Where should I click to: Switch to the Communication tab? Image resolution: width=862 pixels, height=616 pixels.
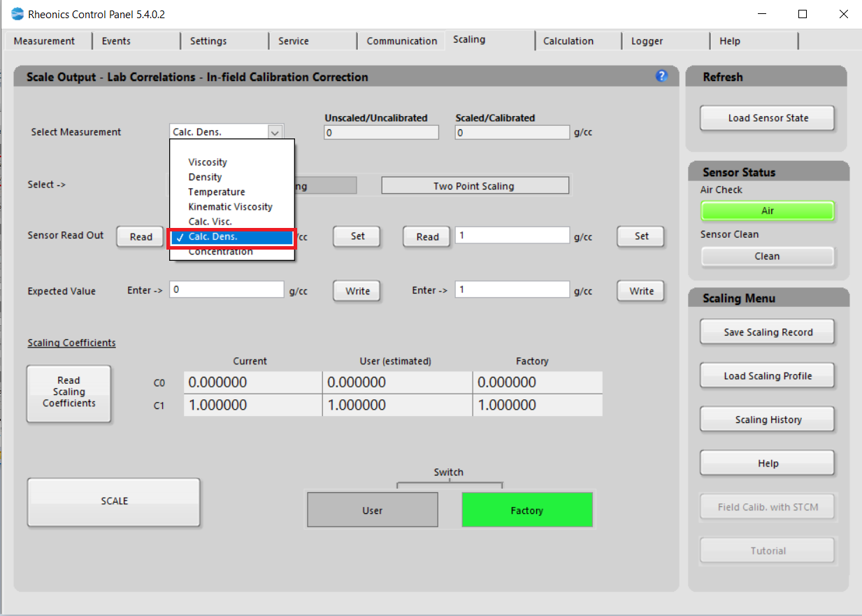(x=402, y=41)
